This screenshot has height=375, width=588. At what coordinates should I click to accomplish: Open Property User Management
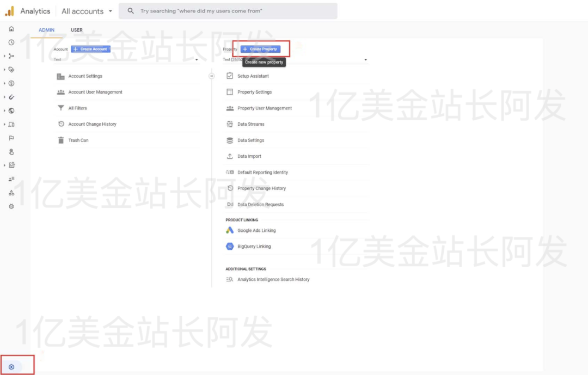click(x=265, y=108)
